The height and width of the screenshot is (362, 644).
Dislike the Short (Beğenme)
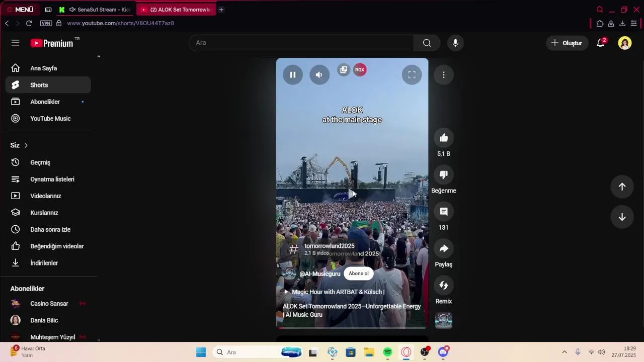pos(444,174)
